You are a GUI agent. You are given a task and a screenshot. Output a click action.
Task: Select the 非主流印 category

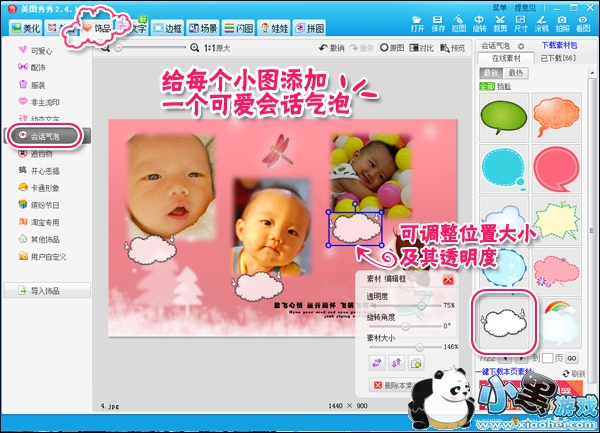[x=39, y=102]
